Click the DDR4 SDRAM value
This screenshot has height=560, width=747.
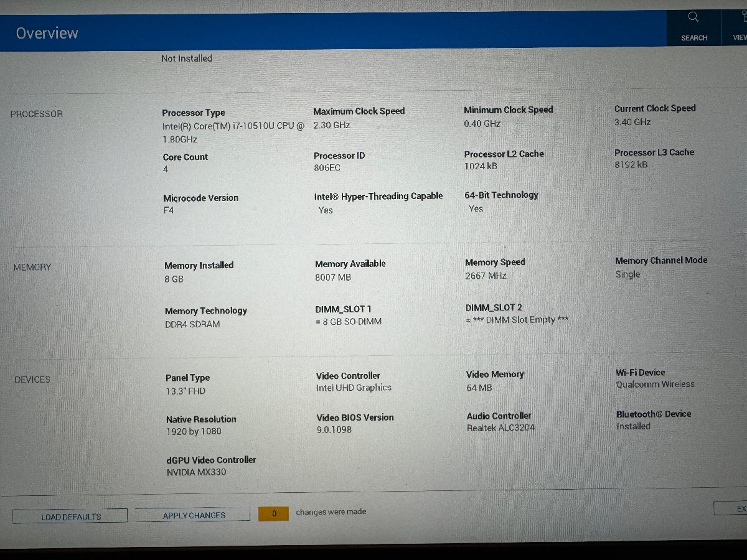click(192, 324)
